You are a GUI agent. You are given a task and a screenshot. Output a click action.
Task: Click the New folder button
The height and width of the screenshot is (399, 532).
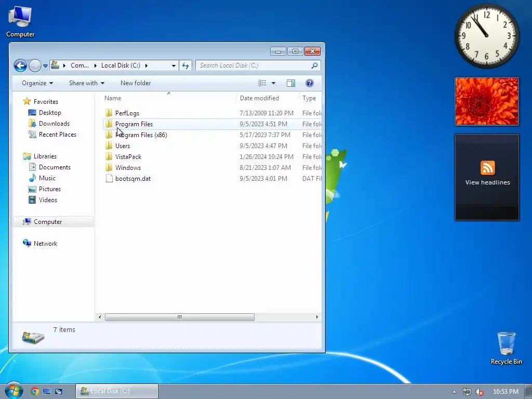(136, 83)
